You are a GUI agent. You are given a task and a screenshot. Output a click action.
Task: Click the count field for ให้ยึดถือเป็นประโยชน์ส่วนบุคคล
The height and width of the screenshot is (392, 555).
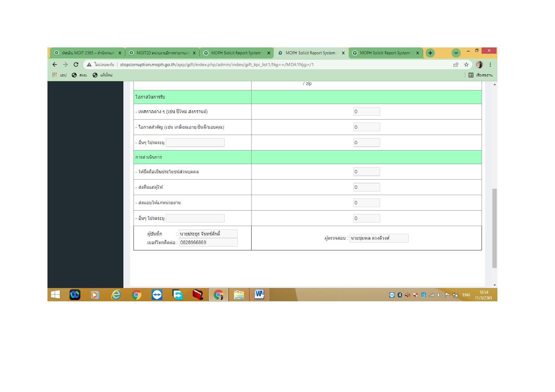pyautogui.click(x=366, y=172)
